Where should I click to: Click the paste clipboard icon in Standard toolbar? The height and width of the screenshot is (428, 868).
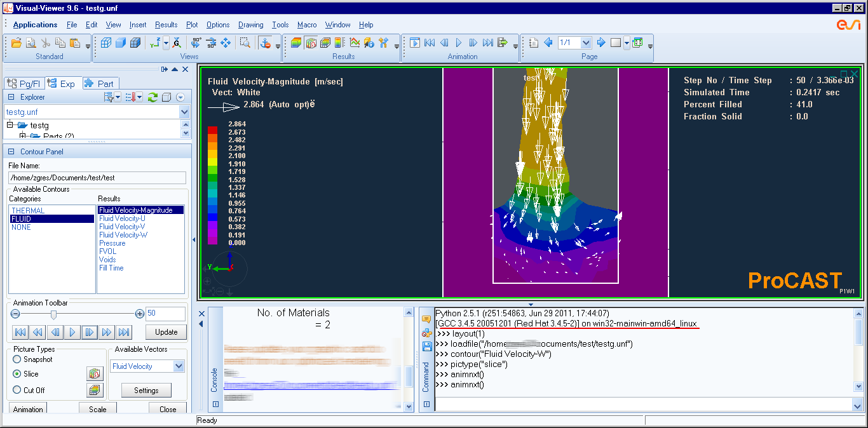point(74,43)
